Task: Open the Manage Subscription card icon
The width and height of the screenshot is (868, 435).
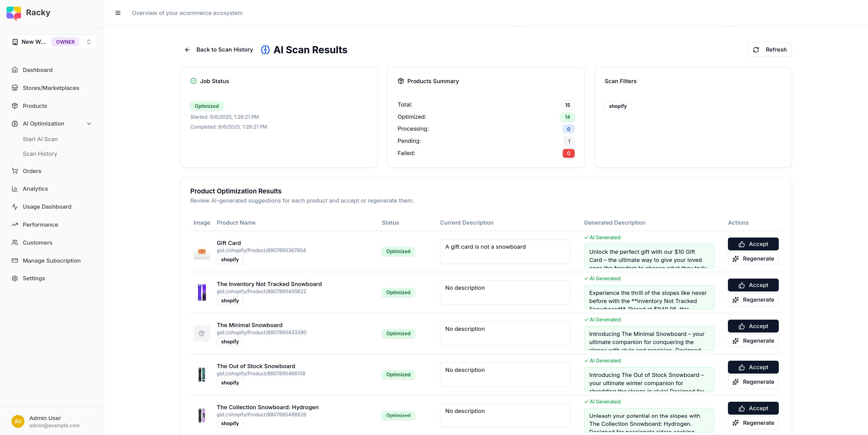Action: [x=15, y=261]
